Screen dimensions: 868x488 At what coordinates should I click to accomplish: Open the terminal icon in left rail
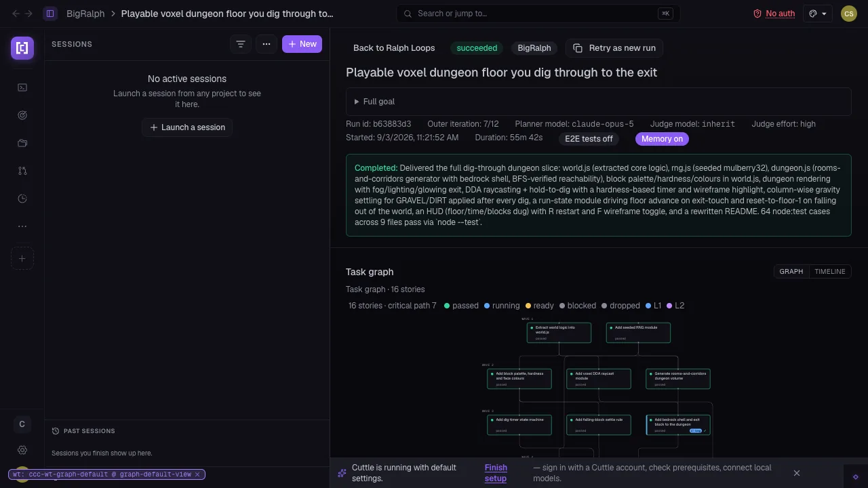point(22,87)
